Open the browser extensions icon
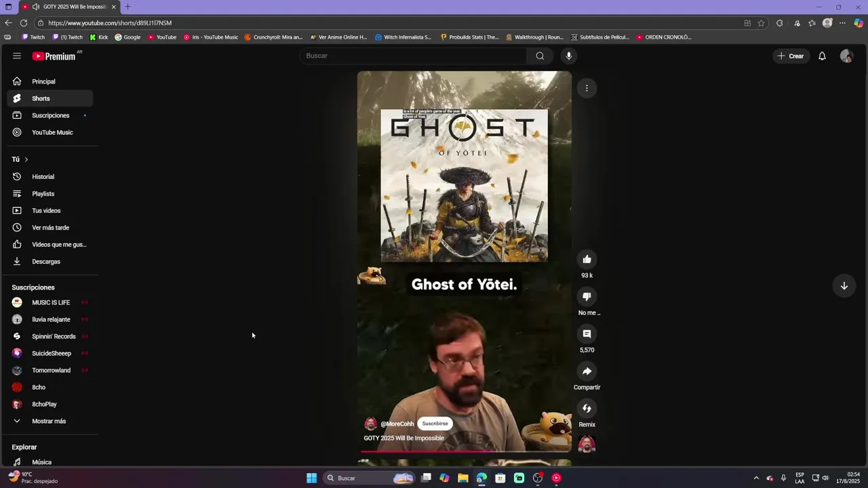This screenshot has height=488, width=868. [x=779, y=23]
